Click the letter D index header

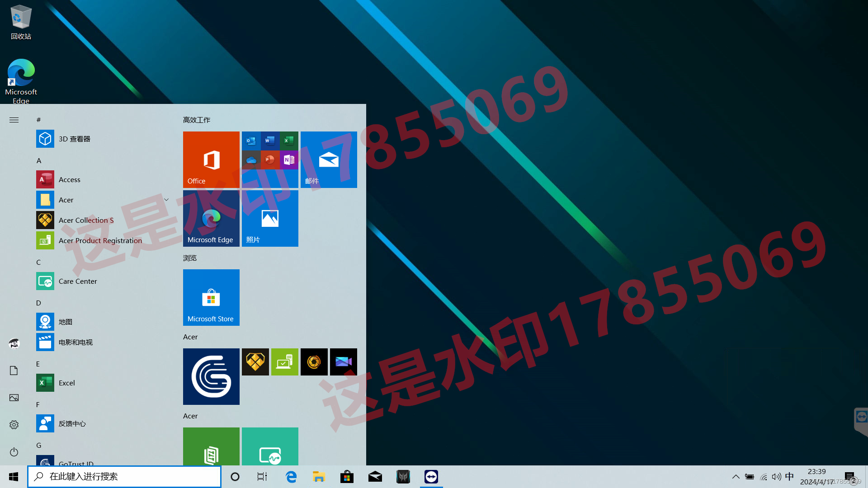[x=38, y=303]
